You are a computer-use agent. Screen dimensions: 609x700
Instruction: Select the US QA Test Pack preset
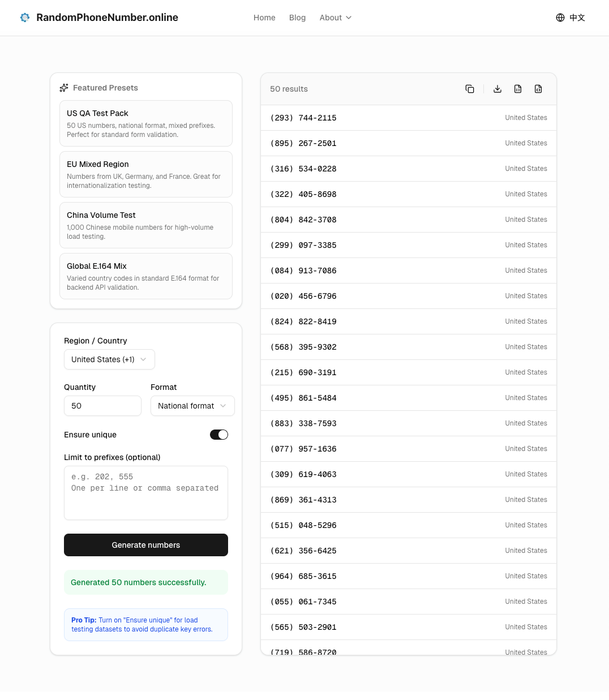[x=146, y=123]
